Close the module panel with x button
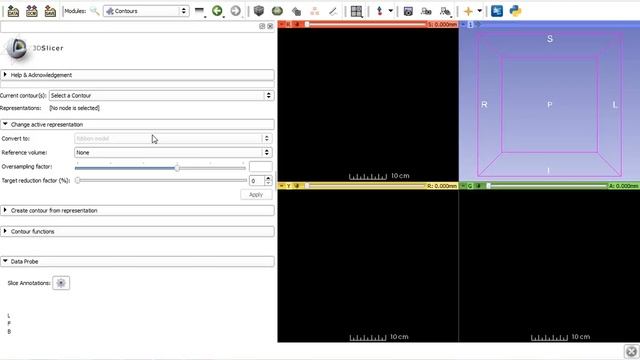This screenshot has width=640, height=360. pos(270,26)
